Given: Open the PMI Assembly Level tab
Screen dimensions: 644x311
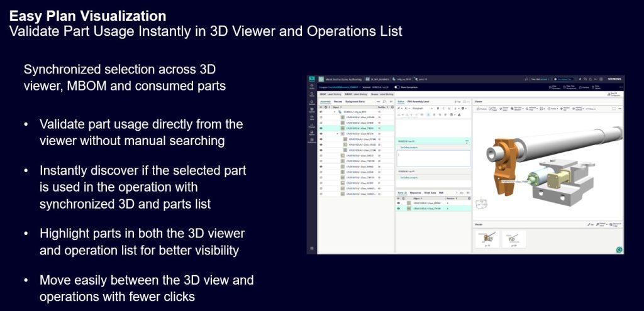Looking at the screenshot, I should point(418,101).
